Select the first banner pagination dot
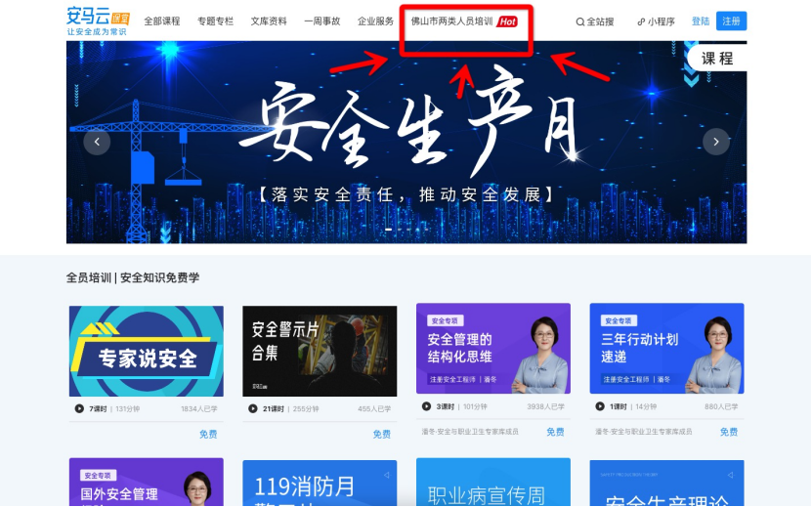This screenshot has width=812, height=507. [388, 229]
